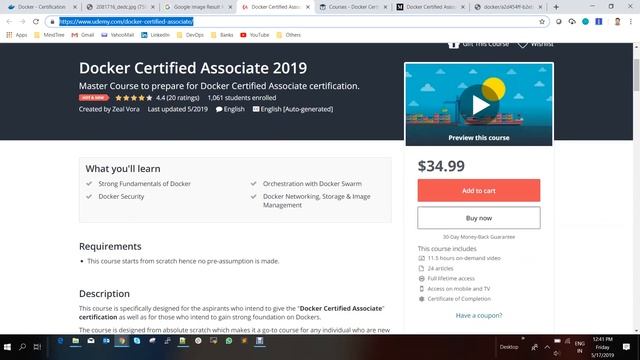Open the Gmail bookmark
This screenshot has height=360, width=640.
(x=82, y=35)
